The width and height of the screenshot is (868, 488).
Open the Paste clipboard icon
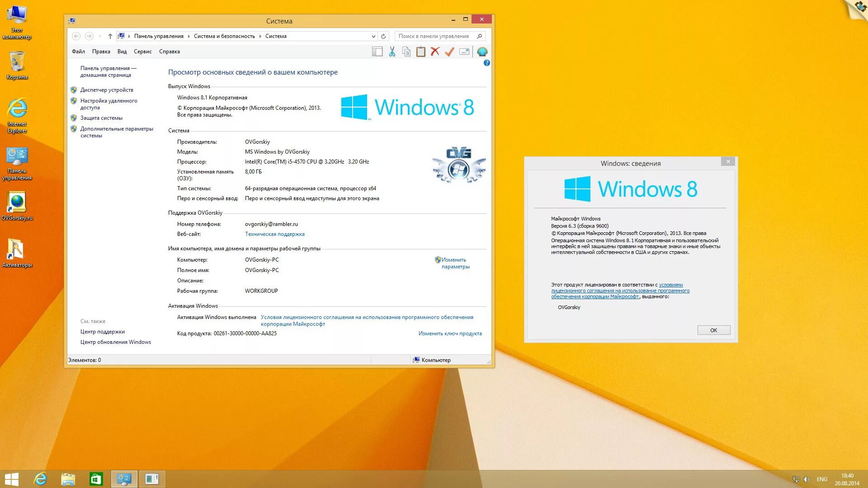click(420, 51)
